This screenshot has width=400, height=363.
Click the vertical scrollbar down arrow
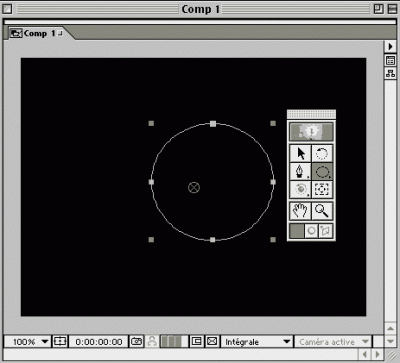click(x=390, y=341)
